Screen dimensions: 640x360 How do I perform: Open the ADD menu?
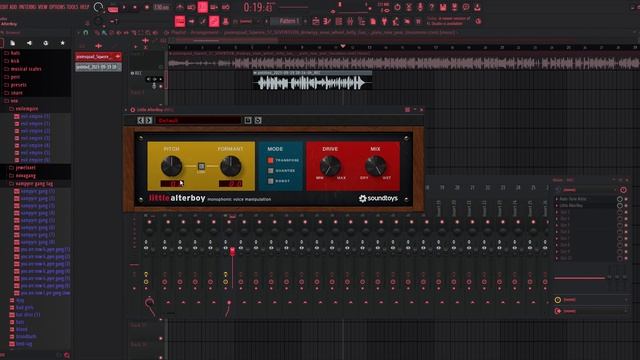pos(13,7)
